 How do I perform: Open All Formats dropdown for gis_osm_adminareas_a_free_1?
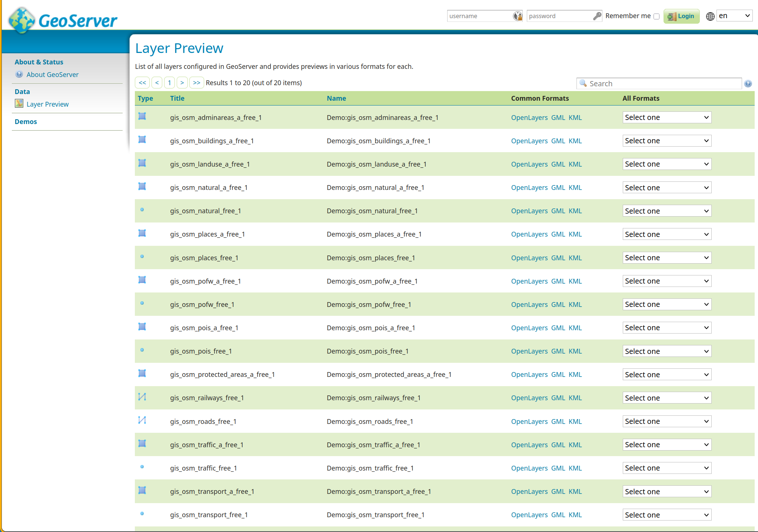[667, 117]
